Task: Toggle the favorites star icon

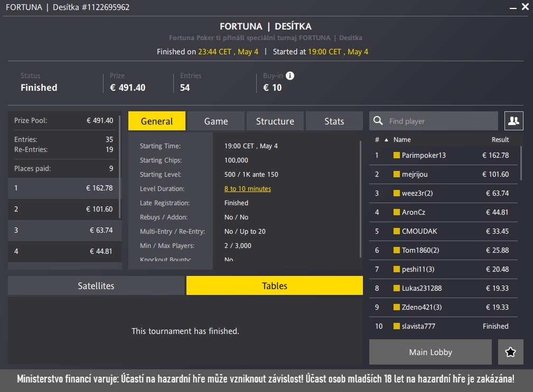Action: 510,352
